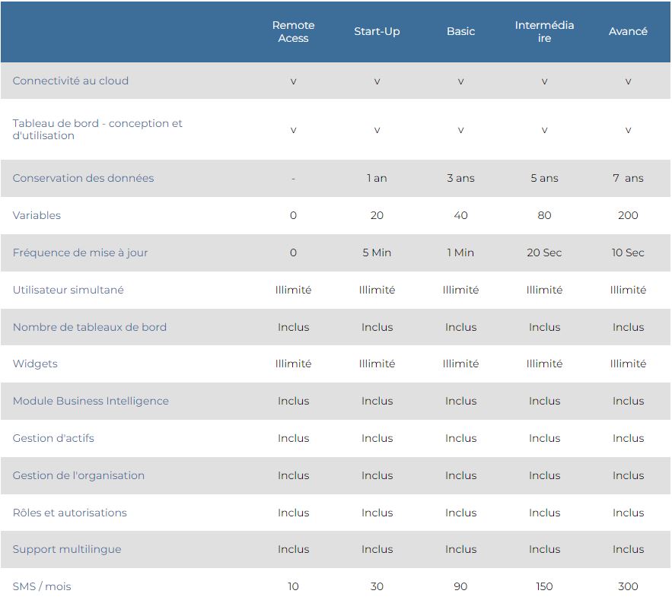Viewport: 672px width, 616px height.
Task: Select the Intermédiaire plan header
Action: 544,32
